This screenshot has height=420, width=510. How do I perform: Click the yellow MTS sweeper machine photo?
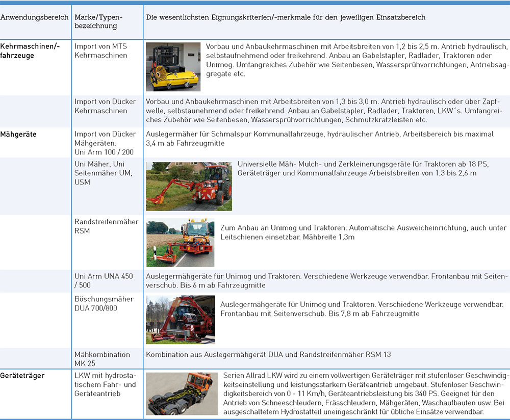(x=173, y=67)
